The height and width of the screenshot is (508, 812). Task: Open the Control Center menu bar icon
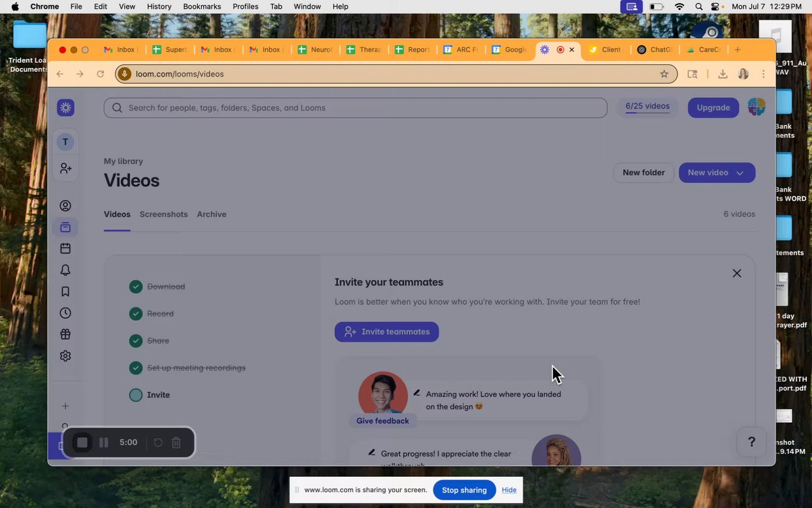(716, 6)
